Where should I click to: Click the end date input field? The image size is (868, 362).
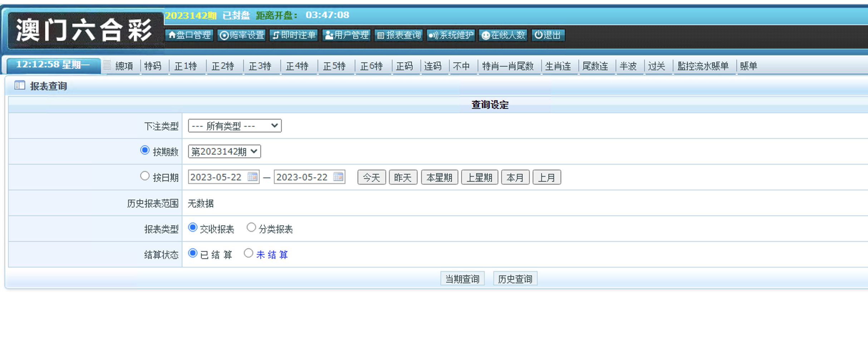(309, 177)
